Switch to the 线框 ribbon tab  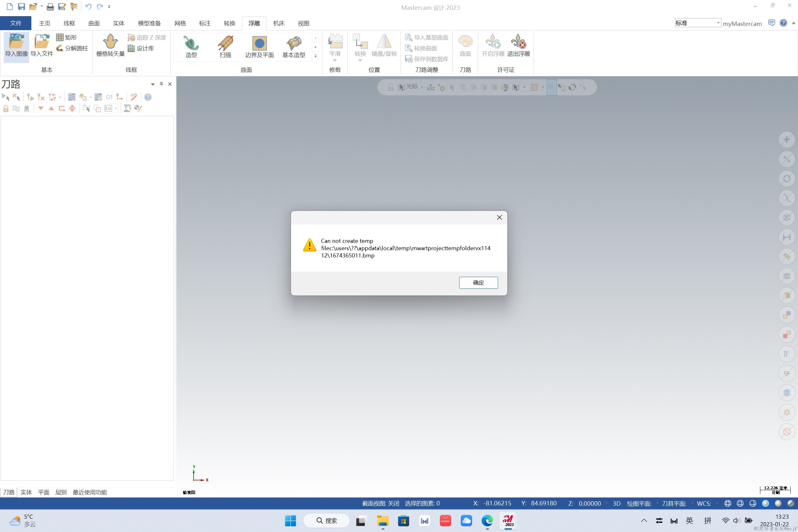click(69, 23)
